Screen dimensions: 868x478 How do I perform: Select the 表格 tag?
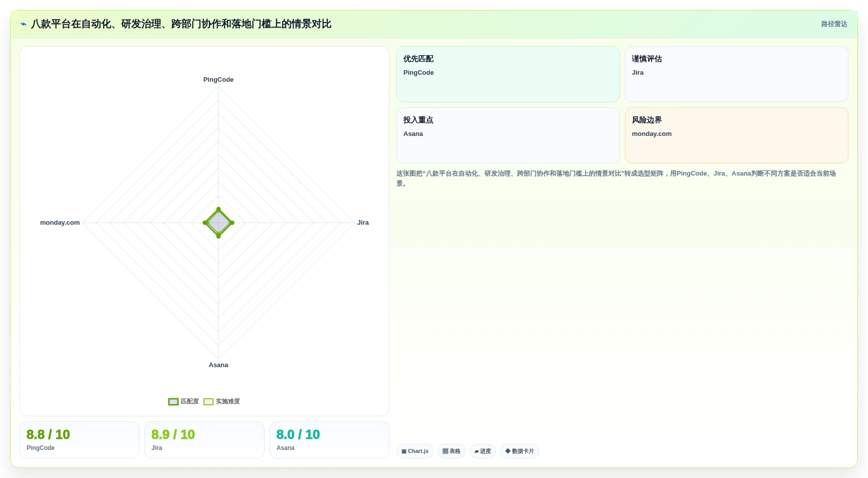(452, 451)
